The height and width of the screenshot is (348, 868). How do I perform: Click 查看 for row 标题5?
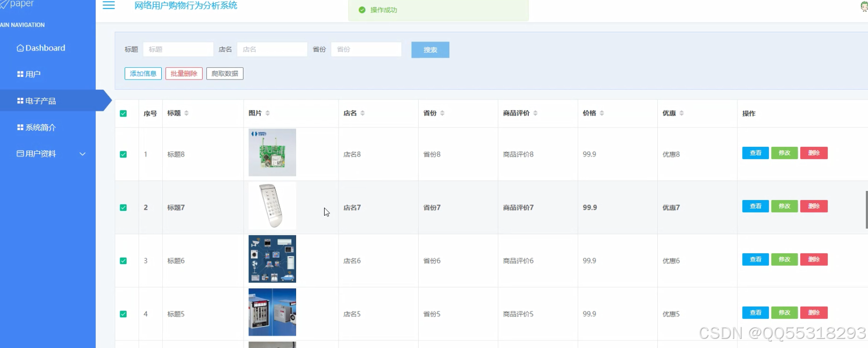coord(755,313)
